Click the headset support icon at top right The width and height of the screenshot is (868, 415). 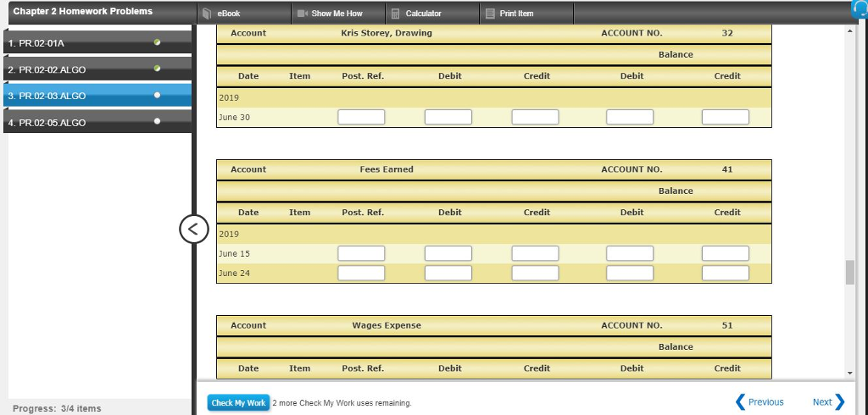pyautogui.click(x=861, y=9)
